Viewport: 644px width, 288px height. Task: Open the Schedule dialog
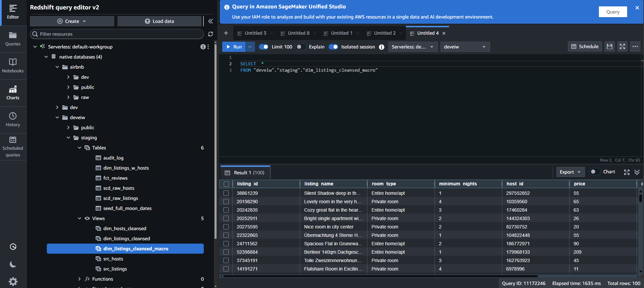click(x=585, y=47)
